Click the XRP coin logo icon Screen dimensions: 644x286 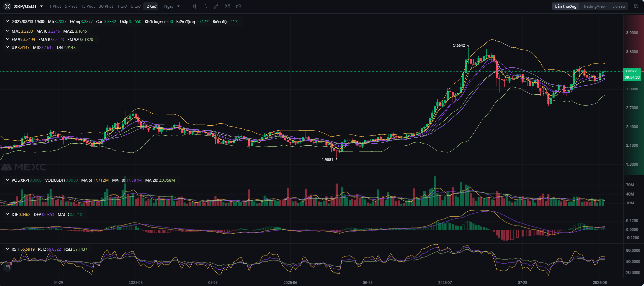point(7,6)
